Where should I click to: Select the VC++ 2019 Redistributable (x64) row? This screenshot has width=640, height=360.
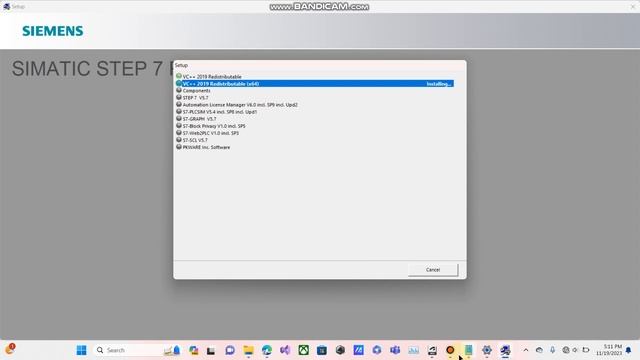coord(315,84)
